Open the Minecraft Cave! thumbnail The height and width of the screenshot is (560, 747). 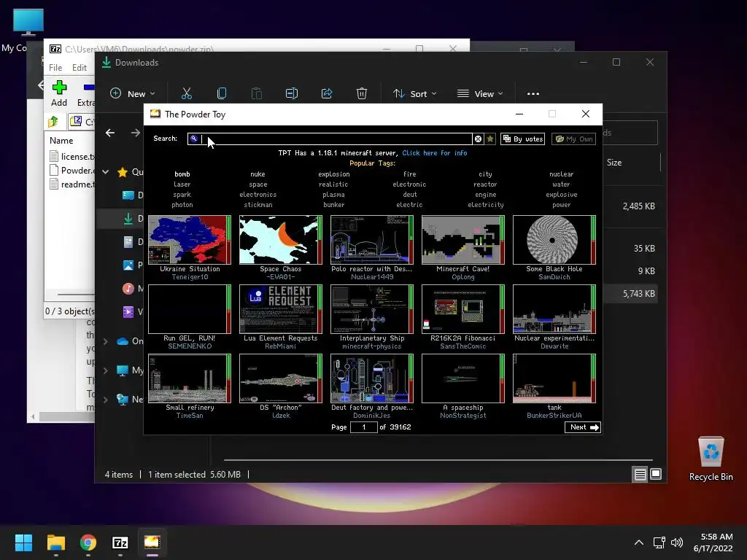pyautogui.click(x=463, y=239)
